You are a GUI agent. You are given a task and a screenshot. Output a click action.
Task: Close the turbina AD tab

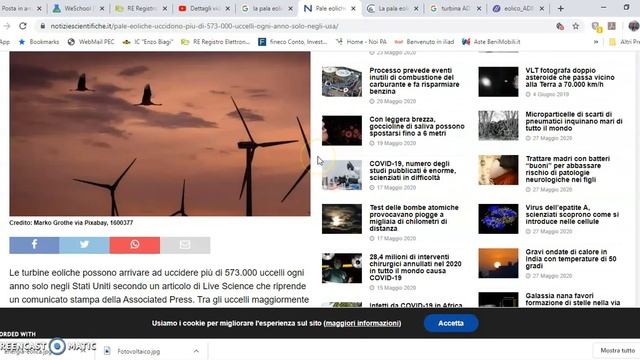click(x=479, y=8)
